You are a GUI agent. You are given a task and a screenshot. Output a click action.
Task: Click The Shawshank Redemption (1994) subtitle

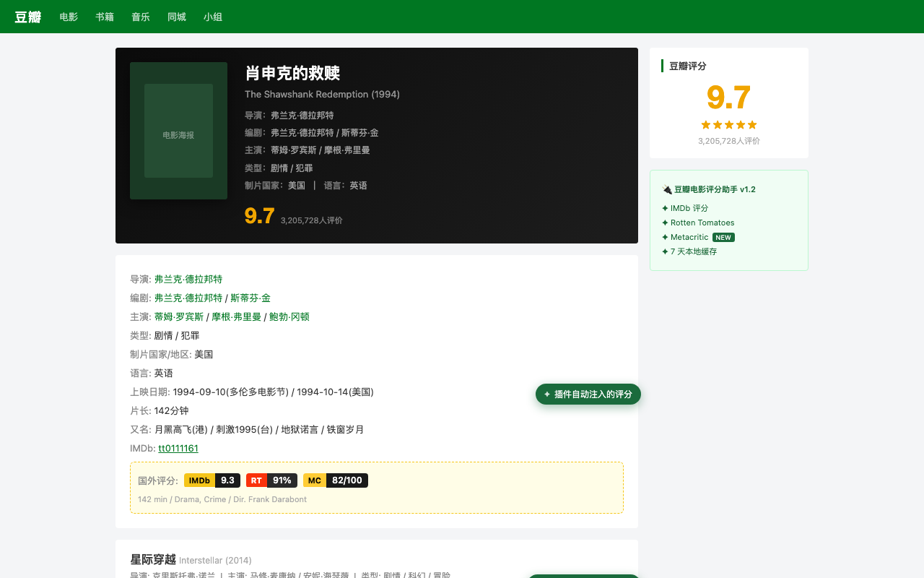pyautogui.click(x=322, y=94)
